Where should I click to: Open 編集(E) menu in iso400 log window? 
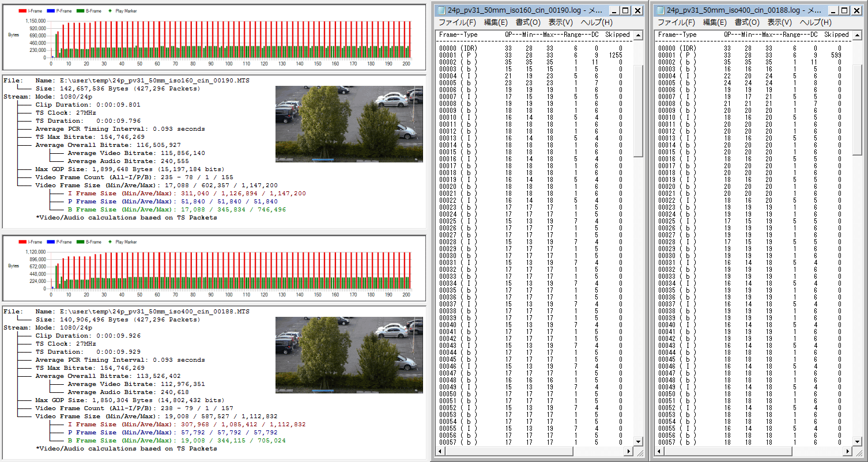point(715,22)
